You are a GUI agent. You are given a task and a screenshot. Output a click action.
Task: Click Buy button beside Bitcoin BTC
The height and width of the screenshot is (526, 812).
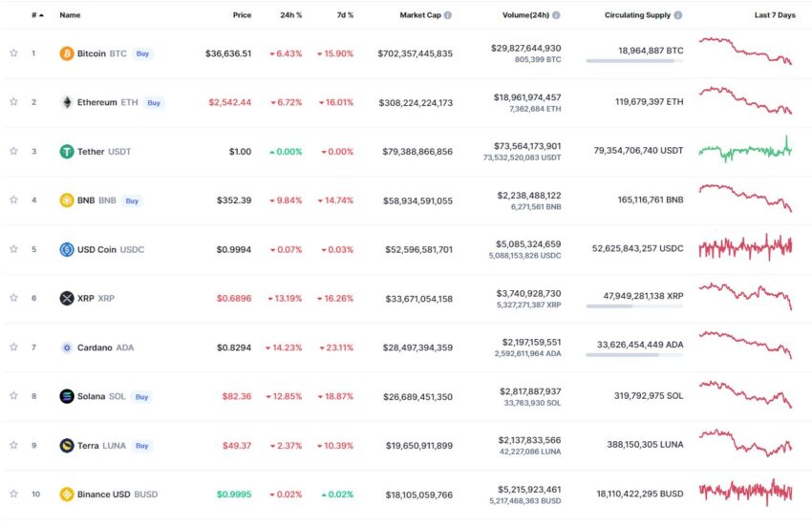coord(142,53)
